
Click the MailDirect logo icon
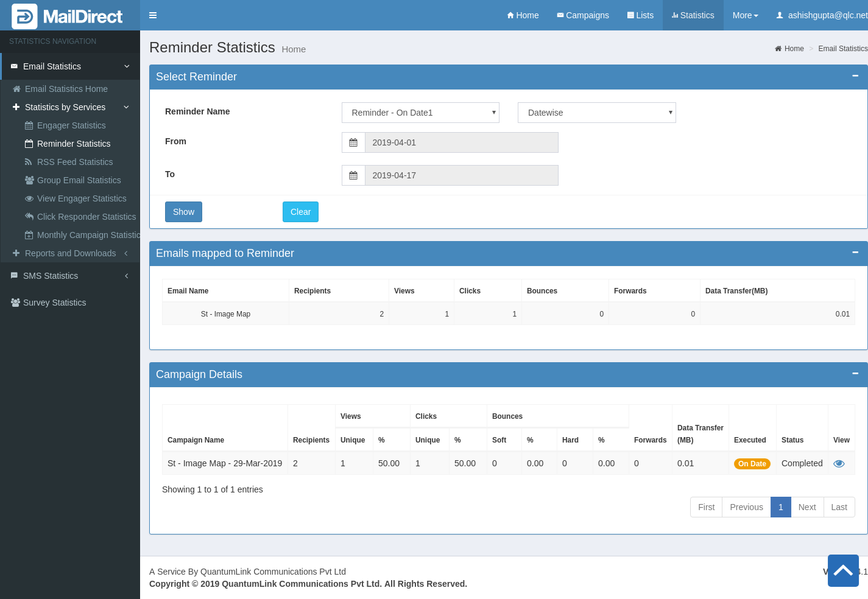point(24,16)
